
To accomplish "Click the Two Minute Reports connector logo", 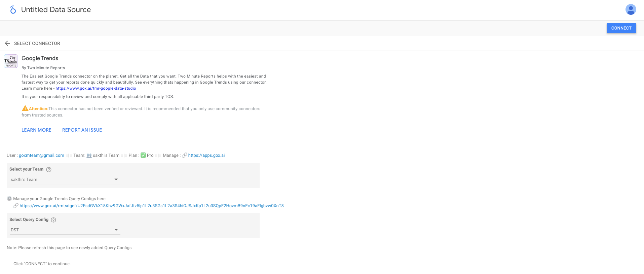I will pos(11,61).
